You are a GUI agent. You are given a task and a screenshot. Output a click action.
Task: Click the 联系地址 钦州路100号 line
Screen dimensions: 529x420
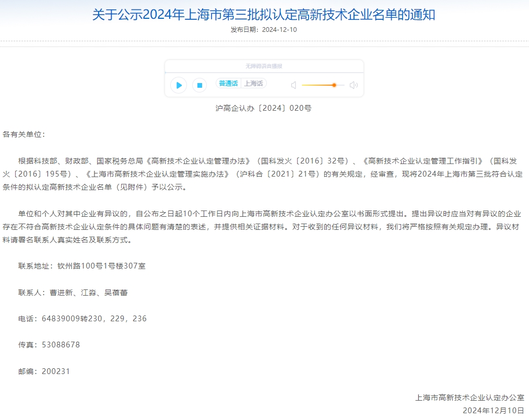(82, 266)
